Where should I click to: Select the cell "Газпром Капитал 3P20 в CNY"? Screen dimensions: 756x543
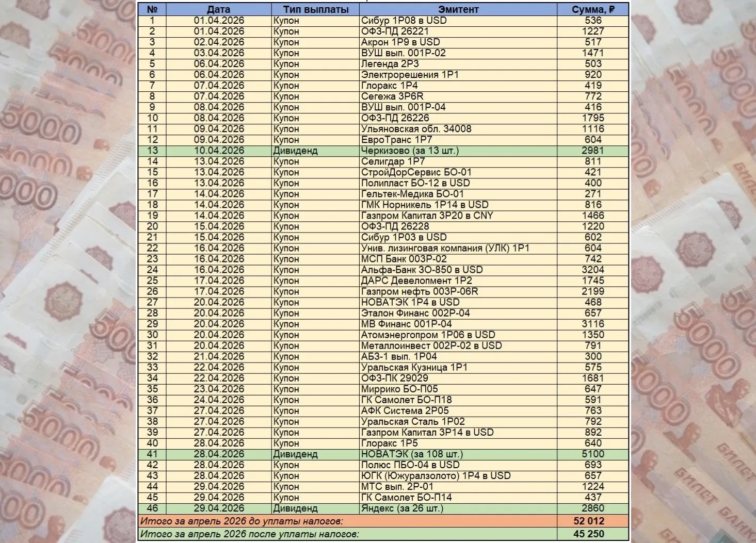click(x=458, y=216)
